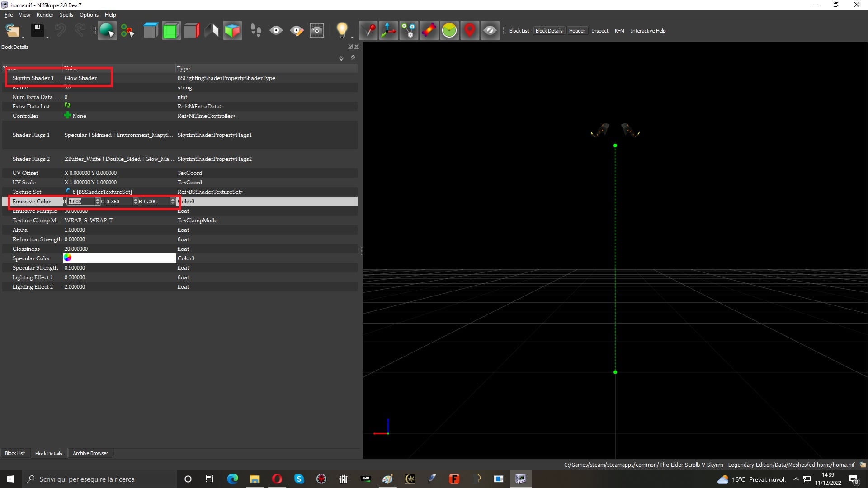Toggle the draw axes icon
The image size is (868, 488).
click(388, 31)
